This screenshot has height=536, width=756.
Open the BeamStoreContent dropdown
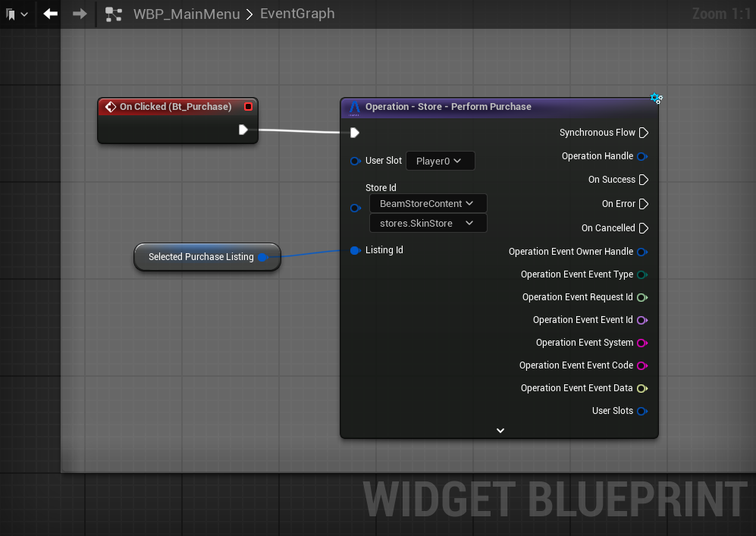428,203
